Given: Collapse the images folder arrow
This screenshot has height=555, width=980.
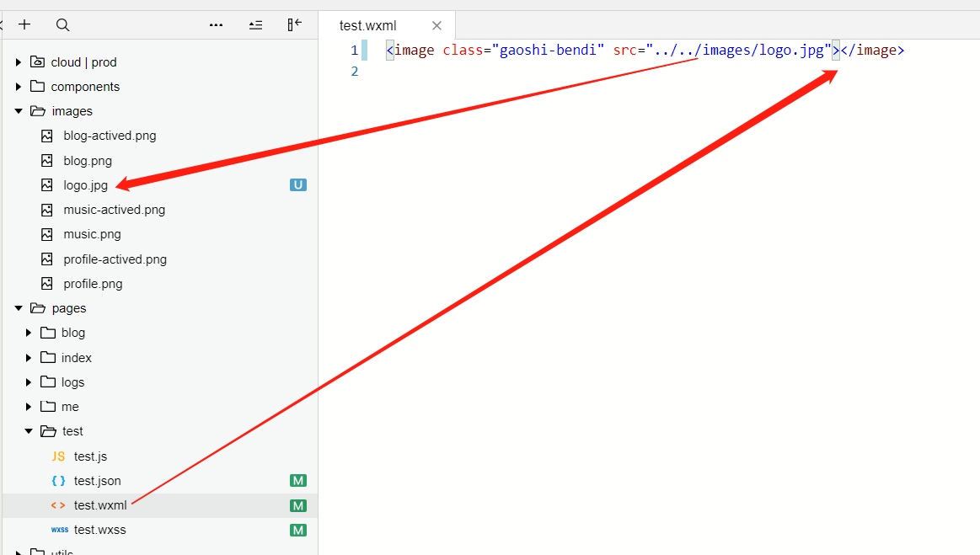Looking at the screenshot, I should (x=19, y=110).
